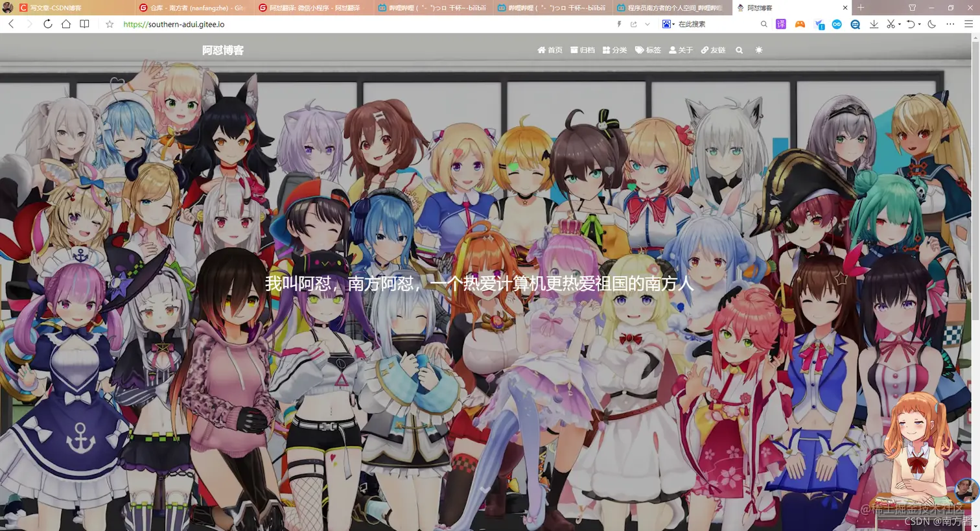Click the forward navigation arrow
Image resolution: width=980 pixels, height=531 pixels.
[x=29, y=24]
